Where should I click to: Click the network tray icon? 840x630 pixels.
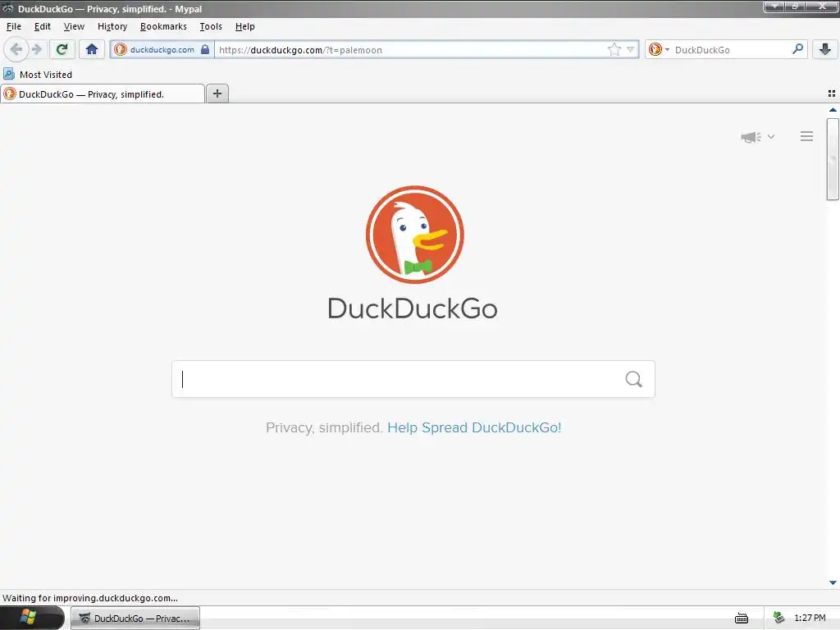pyautogui.click(x=779, y=618)
